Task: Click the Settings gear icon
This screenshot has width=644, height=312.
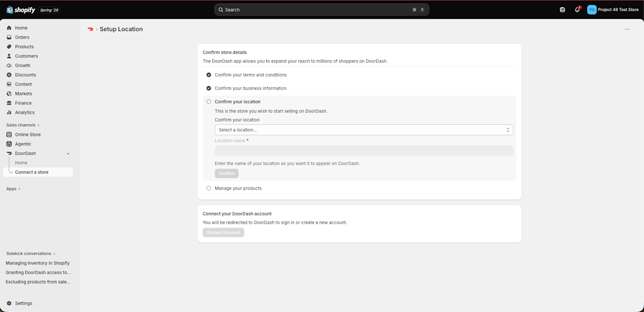Action: (9, 303)
